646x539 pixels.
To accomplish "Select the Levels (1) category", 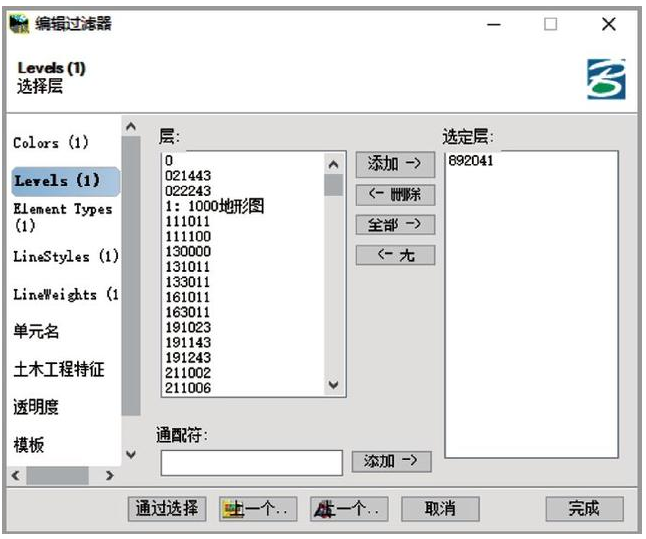I will [x=66, y=181].
